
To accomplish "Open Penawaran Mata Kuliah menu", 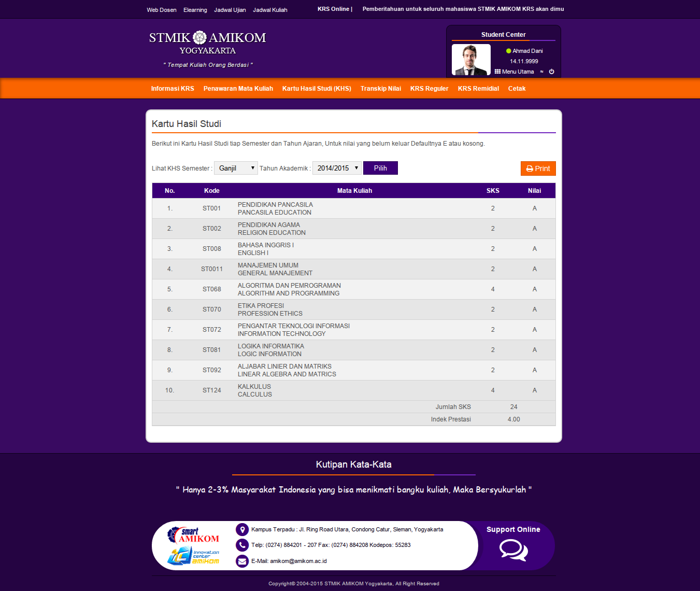I will click(238, 89).
